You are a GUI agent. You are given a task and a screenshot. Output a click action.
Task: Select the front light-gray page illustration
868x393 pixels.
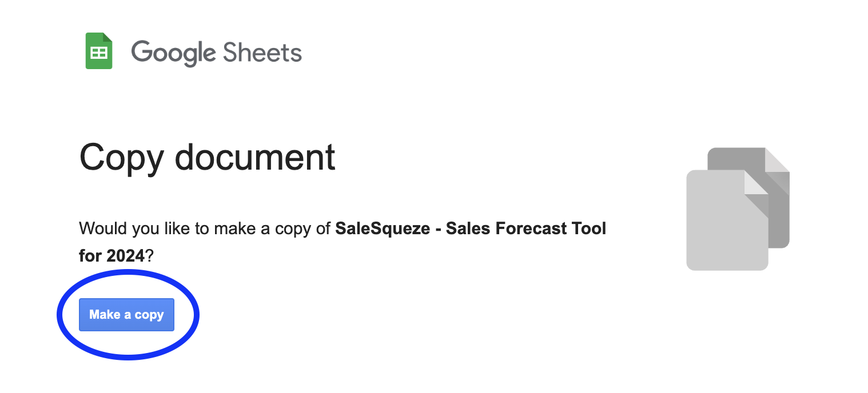tap(722, 228)
